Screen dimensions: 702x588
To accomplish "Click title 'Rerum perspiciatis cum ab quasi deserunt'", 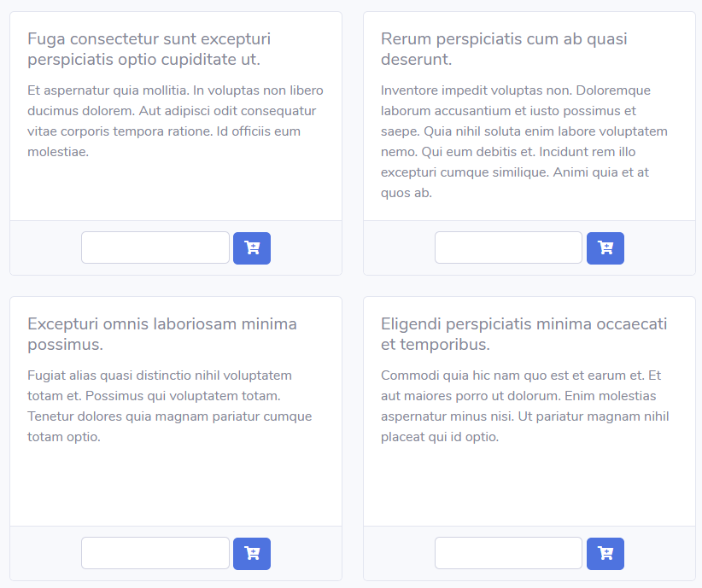I will 504,49.
